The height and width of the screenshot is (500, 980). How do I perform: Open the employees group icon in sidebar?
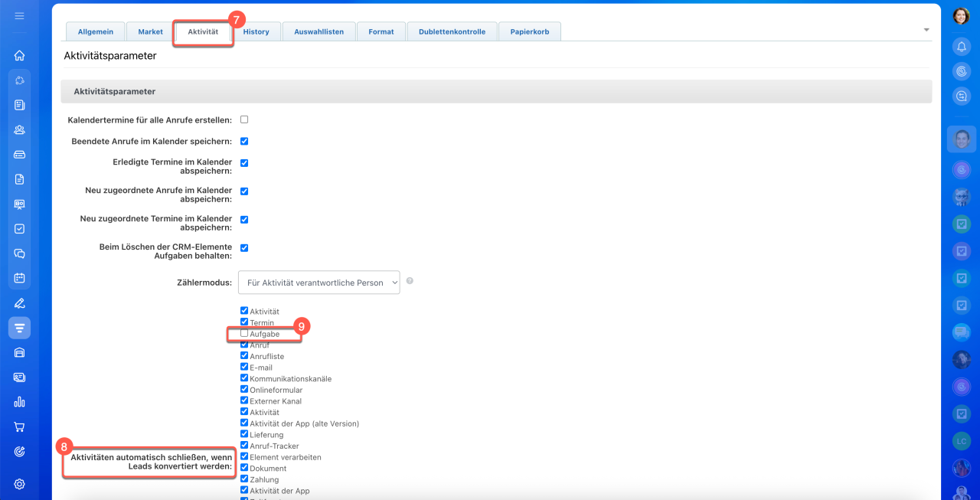point(19,129)
